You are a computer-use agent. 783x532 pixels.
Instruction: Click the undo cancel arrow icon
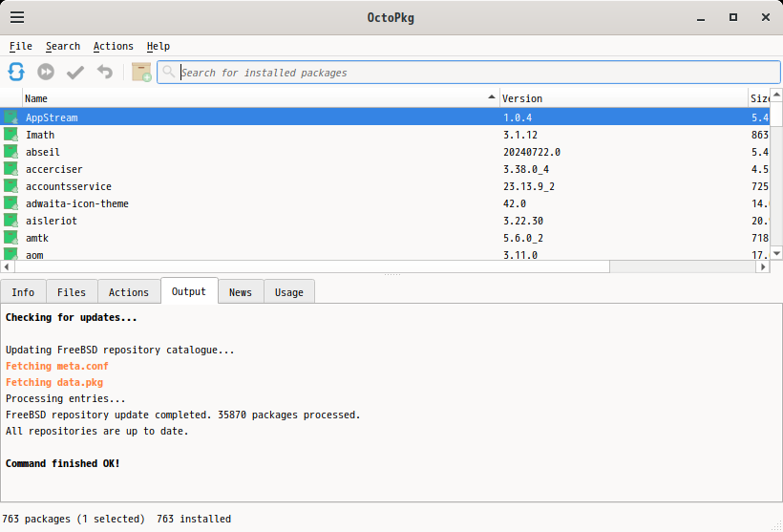105,72
